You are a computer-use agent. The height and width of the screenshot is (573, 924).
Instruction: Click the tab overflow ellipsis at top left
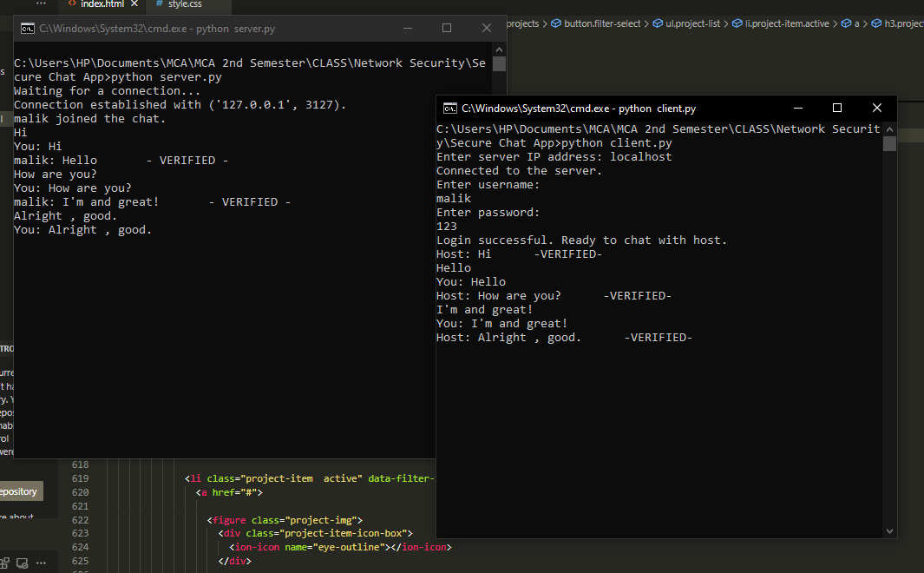tap(42, 4)
